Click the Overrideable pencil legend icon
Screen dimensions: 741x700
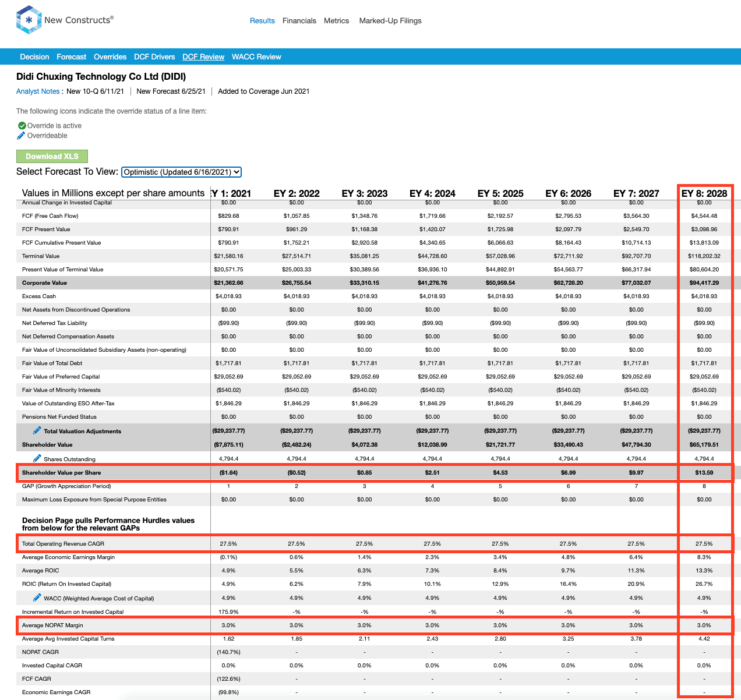coord(21,136)
